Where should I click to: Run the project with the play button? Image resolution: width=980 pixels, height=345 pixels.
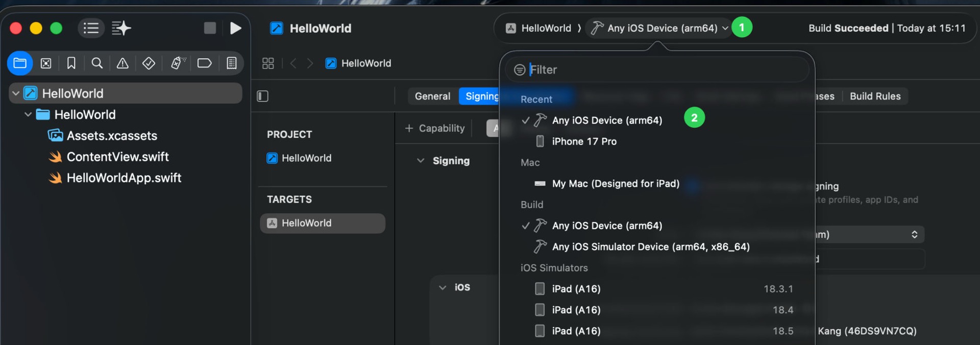(235, 28)
